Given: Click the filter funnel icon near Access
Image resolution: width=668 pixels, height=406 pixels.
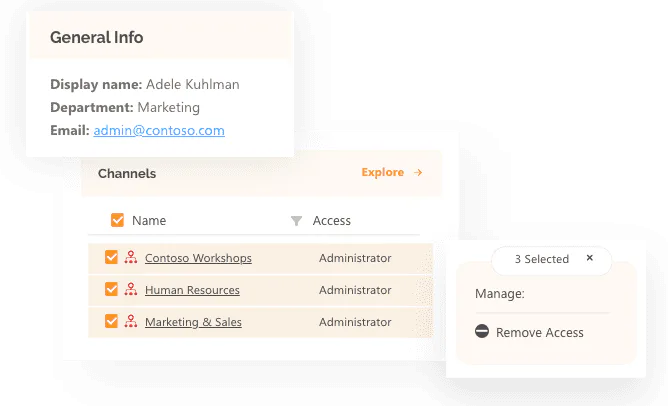Looking at the screenshot, I should pyautogui.click(x=297, y=221).
